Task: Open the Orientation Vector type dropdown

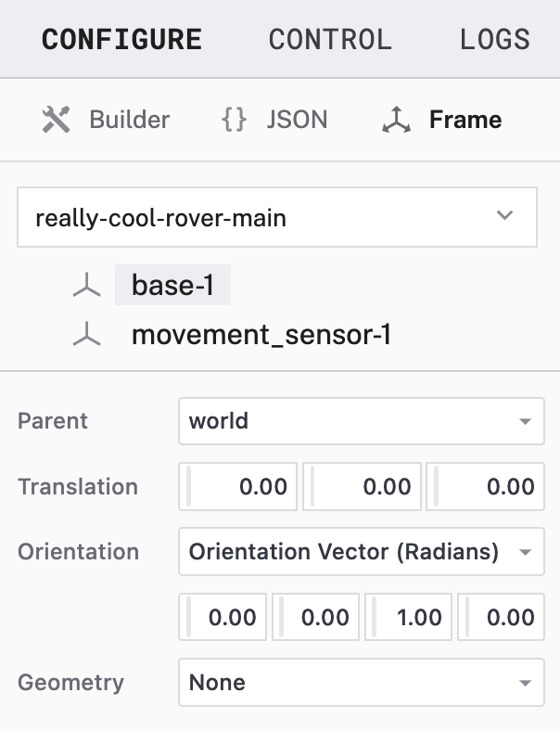Action: tap(361, 553)
